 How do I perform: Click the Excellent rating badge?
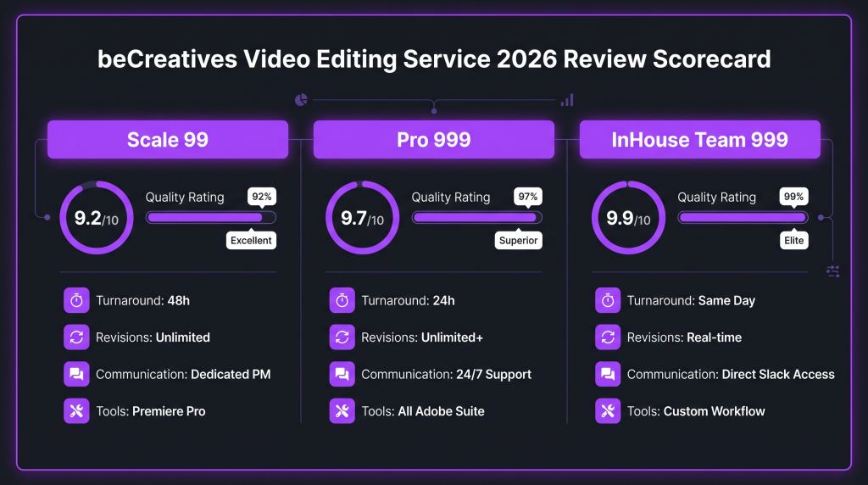(x=251, y=240)
